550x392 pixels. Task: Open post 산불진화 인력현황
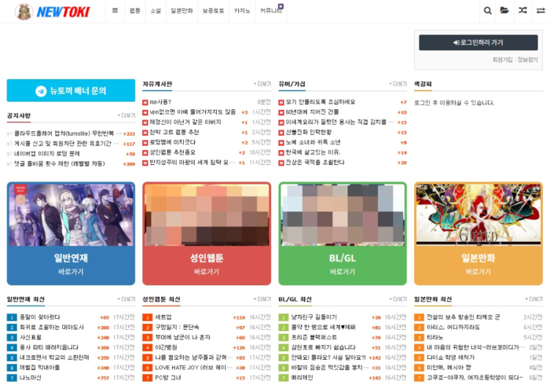(x=308, y=133)
